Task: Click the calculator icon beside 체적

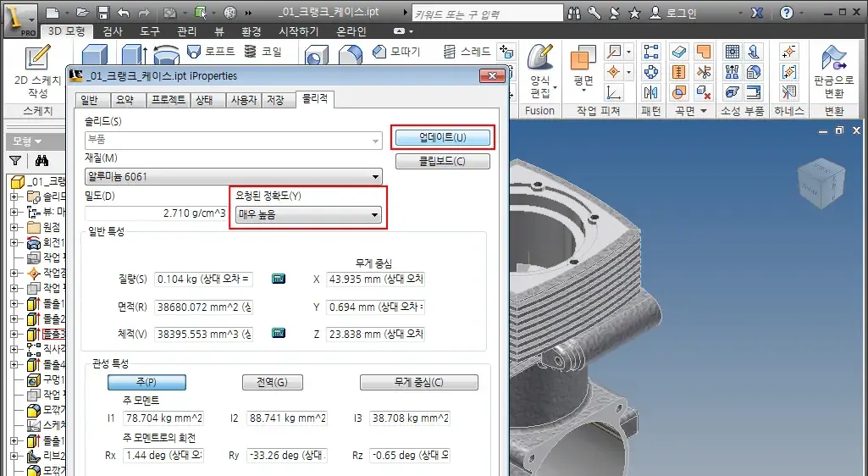Action: tap(279, 333)
